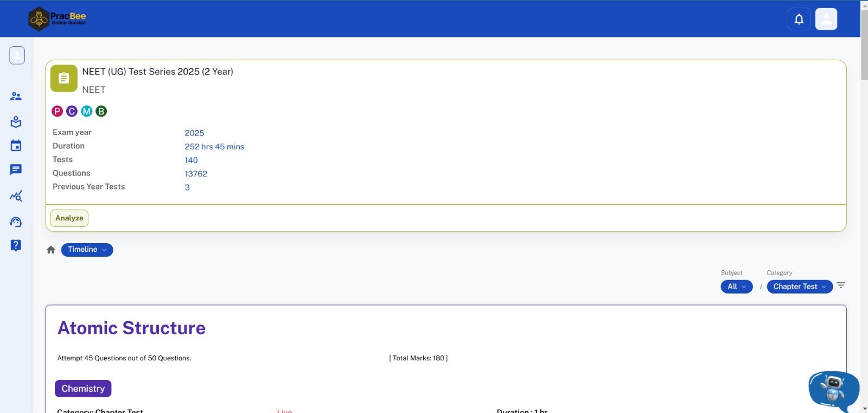Click the Chemistry subject tag
The height and width of the screenshot is (413, 868).
[83, 389]
